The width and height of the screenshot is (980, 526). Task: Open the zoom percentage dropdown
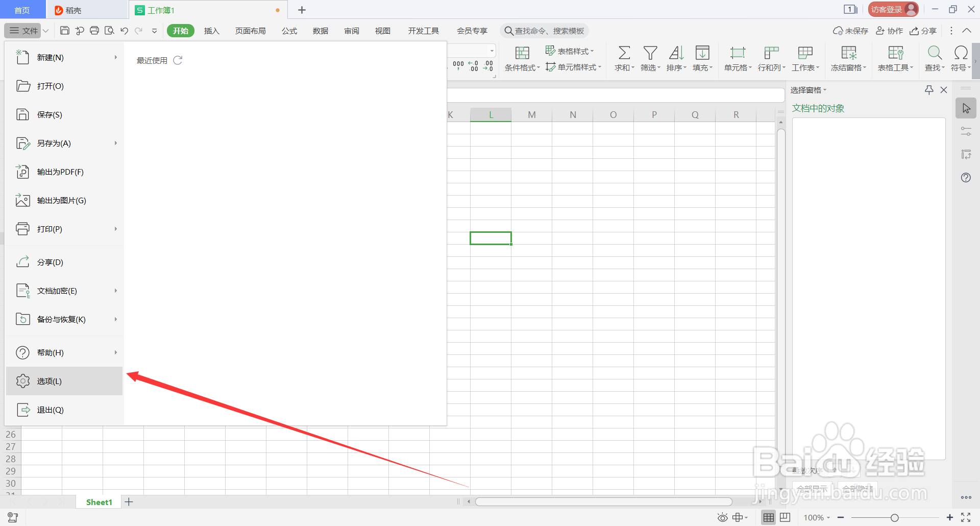pyautogui.click(x=817, y=517)
